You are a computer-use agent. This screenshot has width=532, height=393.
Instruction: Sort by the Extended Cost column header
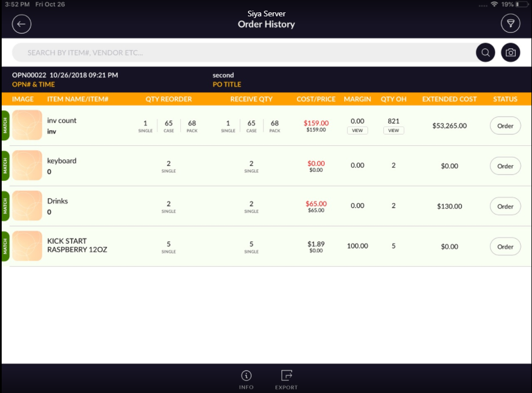tap(449, 99)
